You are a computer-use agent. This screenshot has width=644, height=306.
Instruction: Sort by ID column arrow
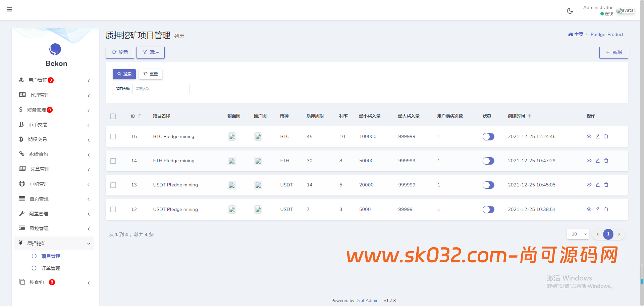140,116
